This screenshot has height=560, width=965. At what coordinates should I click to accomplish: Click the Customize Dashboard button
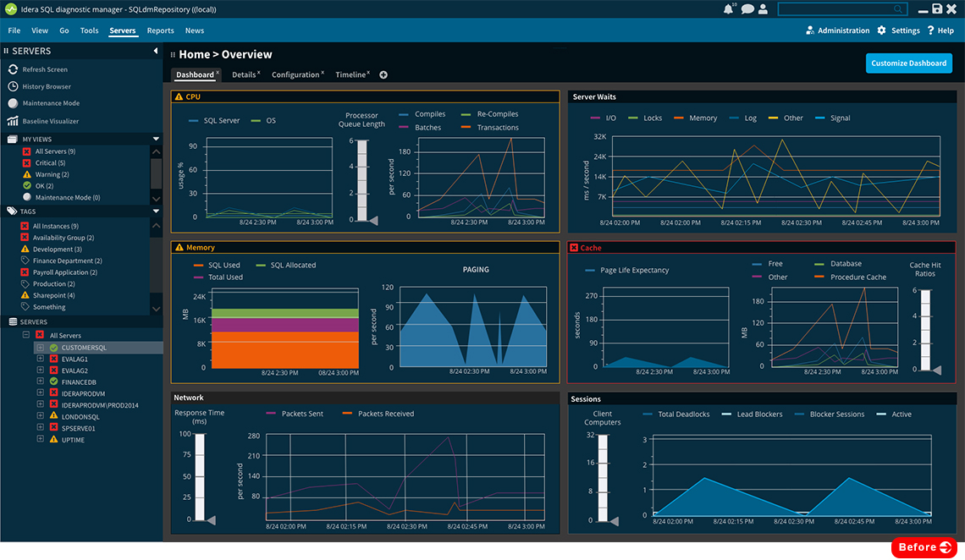point(908,63)
